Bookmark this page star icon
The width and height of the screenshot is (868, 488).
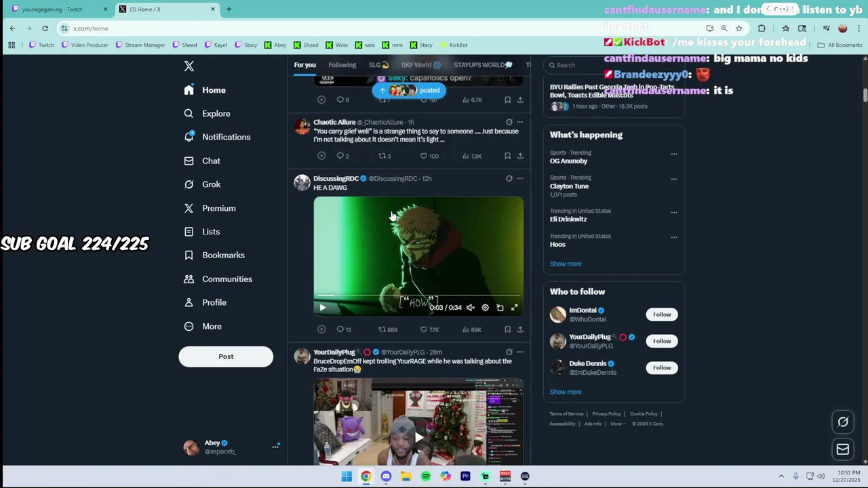coord(738,28)
